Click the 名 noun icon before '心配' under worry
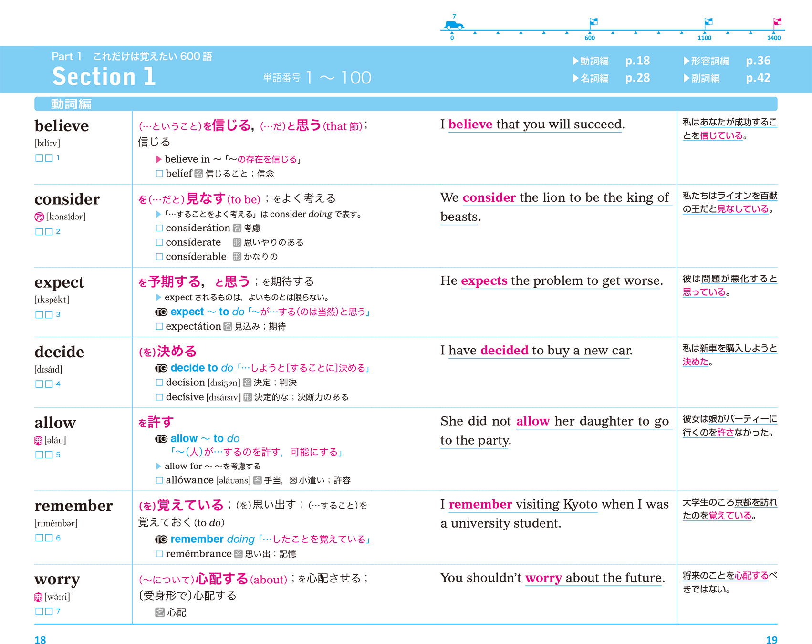Screen dimensions: 812x644 coord(160,613)
